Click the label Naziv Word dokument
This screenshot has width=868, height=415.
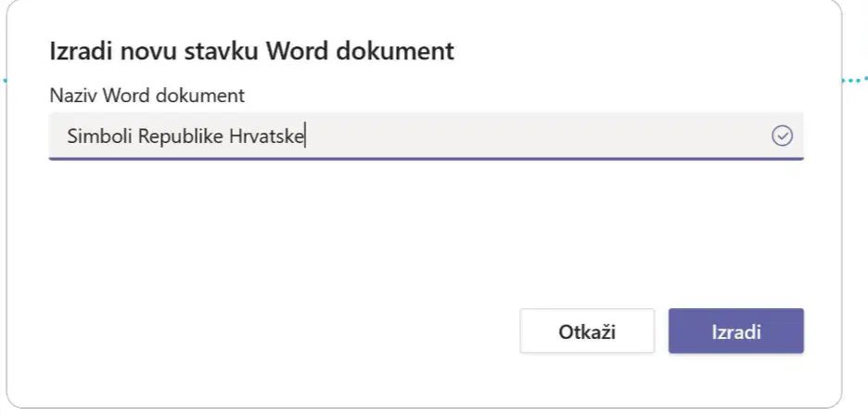[x=147, y=96]
